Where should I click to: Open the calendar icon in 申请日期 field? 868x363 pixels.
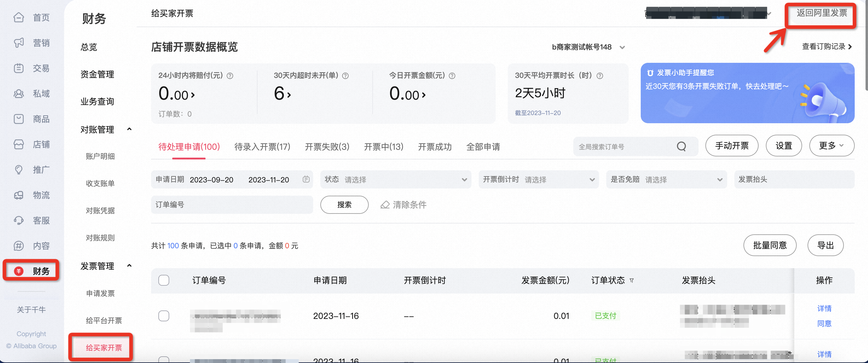[306, 179]
